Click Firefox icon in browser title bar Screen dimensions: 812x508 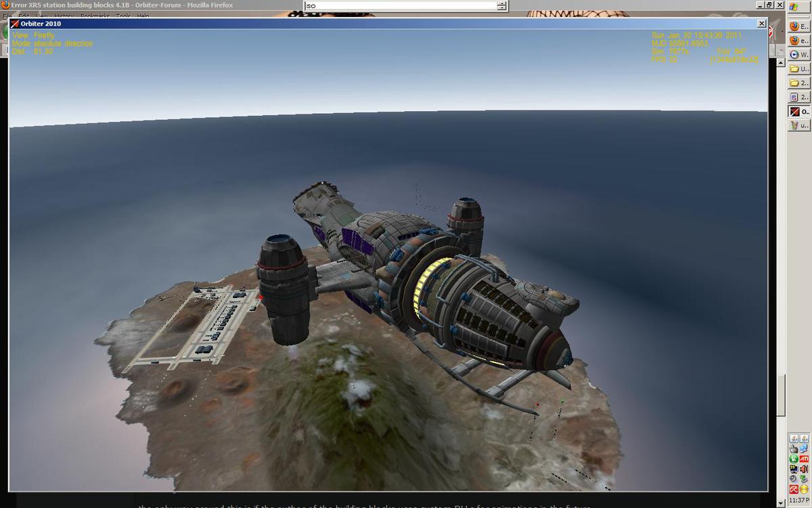[x=5, y=5]
